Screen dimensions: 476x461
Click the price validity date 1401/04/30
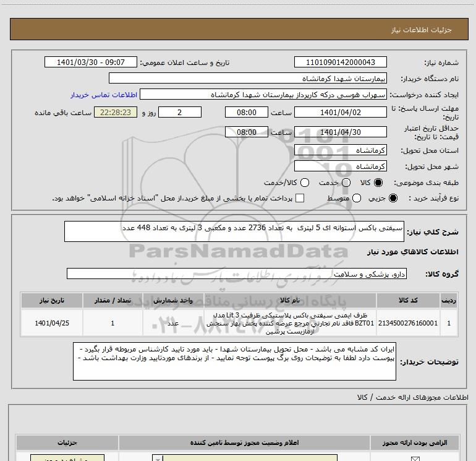point(340,132)
